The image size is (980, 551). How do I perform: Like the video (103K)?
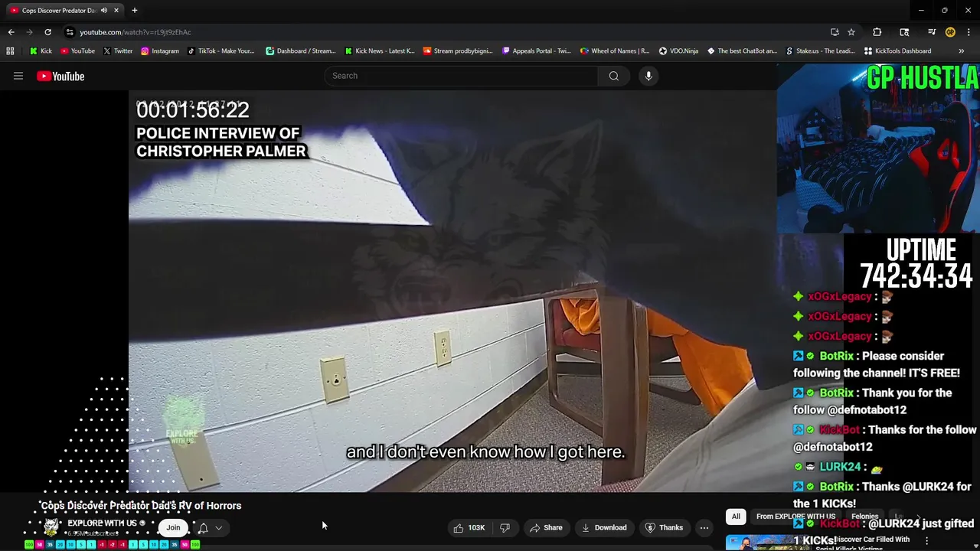point(469,527)
